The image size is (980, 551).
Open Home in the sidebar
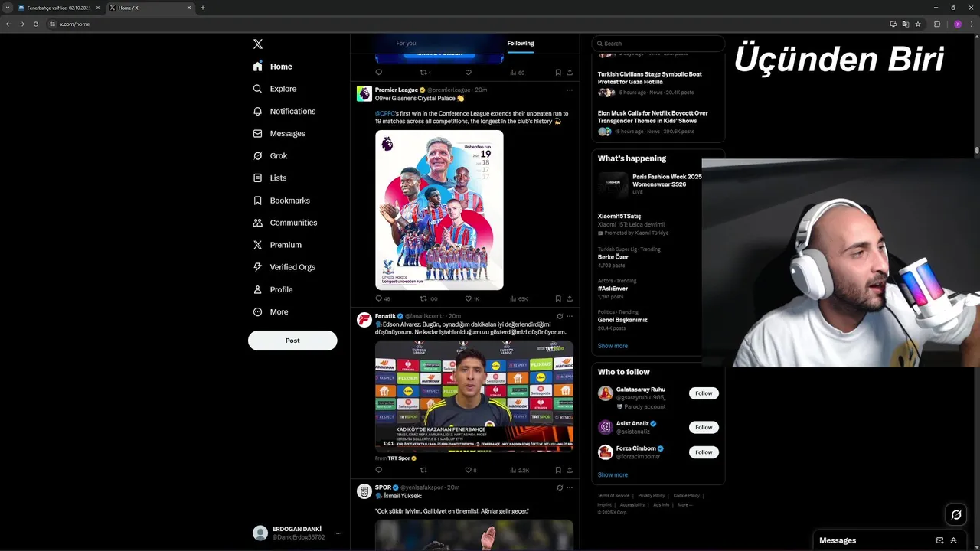(x=273, y=67)
